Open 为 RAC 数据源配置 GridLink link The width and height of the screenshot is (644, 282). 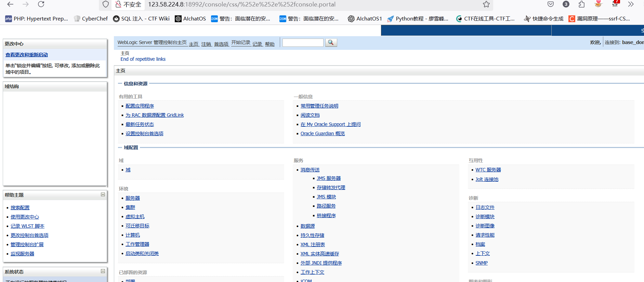(x=155, y=115)
